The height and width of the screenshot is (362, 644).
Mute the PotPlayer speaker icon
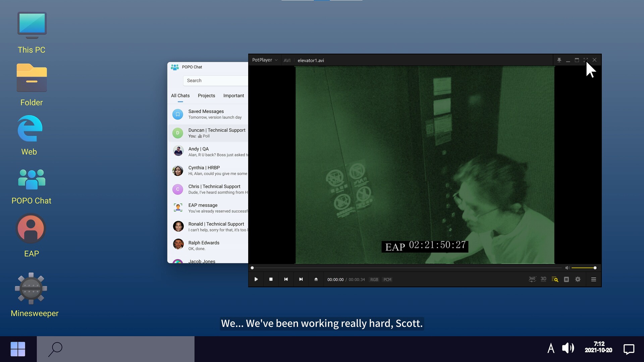(x=567, y=268)
